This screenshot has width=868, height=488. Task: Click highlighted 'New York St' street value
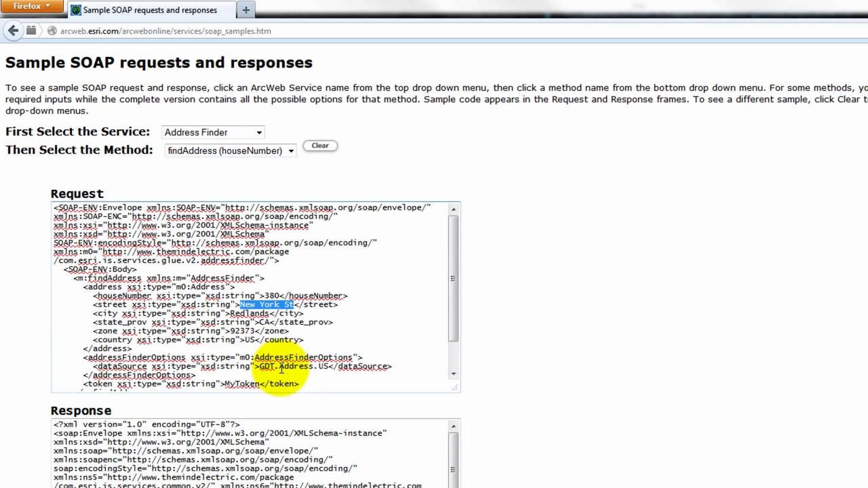click(x=267, y=304)
